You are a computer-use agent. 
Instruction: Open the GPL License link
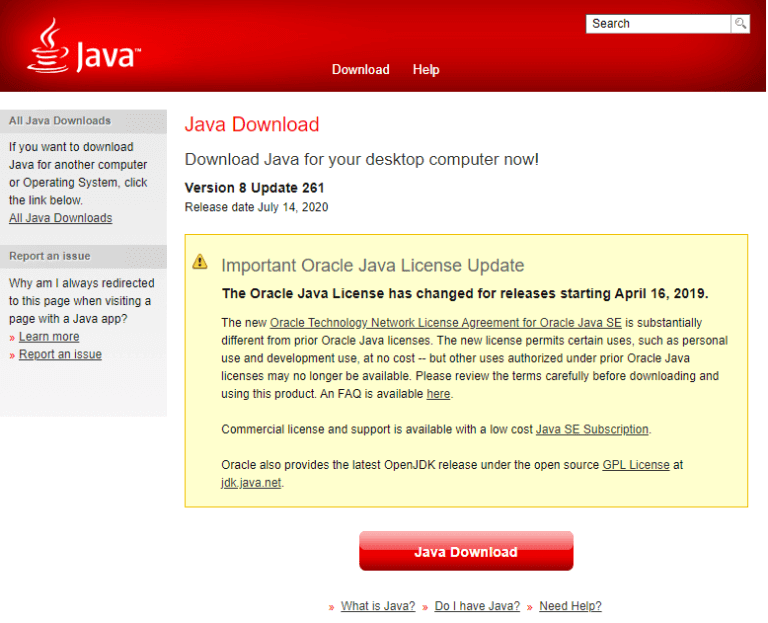[x=636, y=465]
